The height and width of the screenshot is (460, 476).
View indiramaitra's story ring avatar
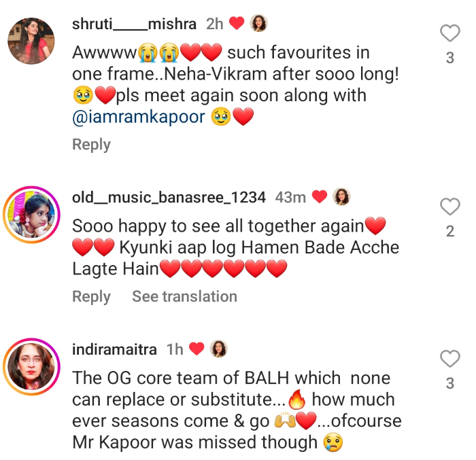pos(31,366)
